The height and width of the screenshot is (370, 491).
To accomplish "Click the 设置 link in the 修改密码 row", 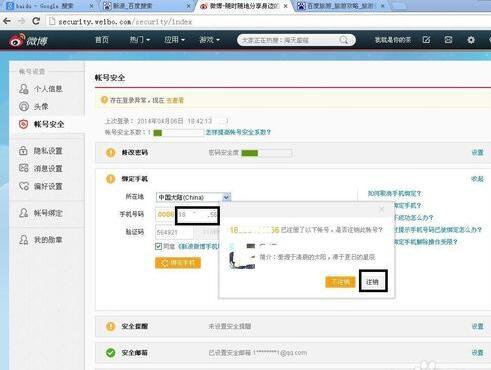I will [x=477, y=153].
